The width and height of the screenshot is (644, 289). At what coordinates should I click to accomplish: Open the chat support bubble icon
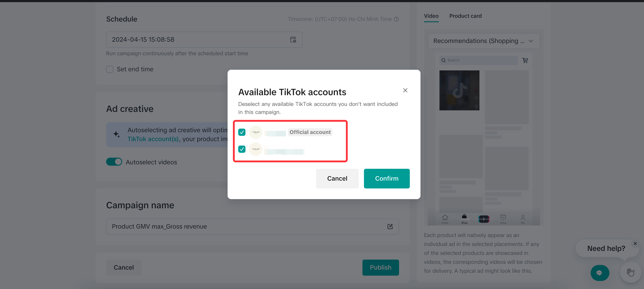tap(600, 273)
